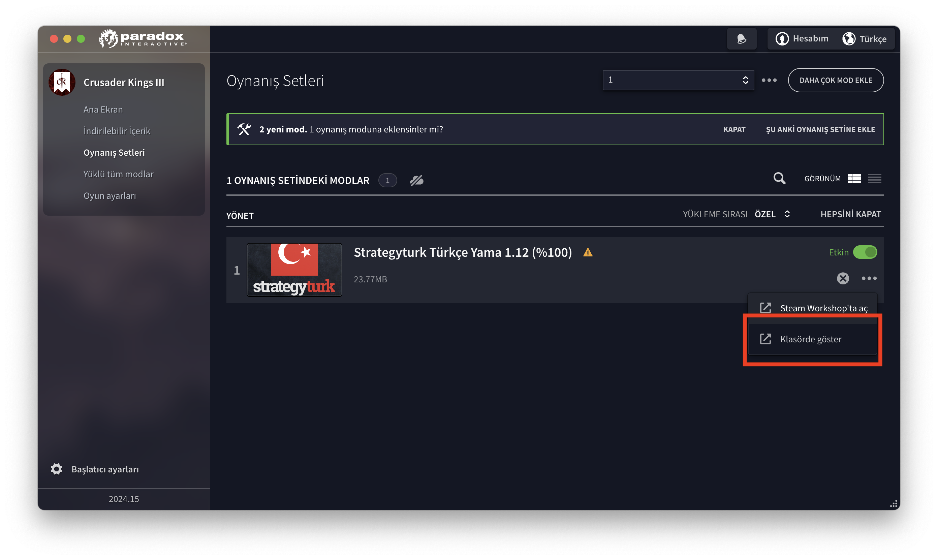The width and height of the screenshot is (938, 560).
Task: Expand the playset selector dropdown showing 1
Action: pyautogui.click(x=678, y=80)
